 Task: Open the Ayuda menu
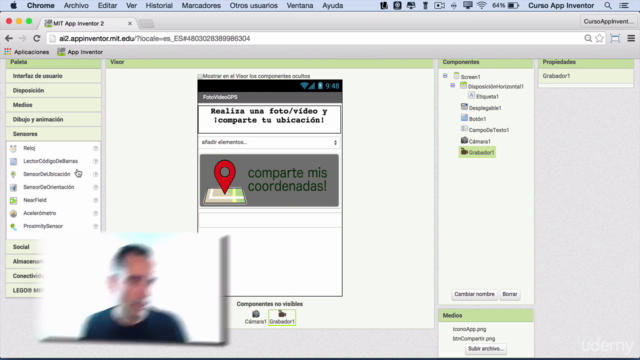pos(333,6)
